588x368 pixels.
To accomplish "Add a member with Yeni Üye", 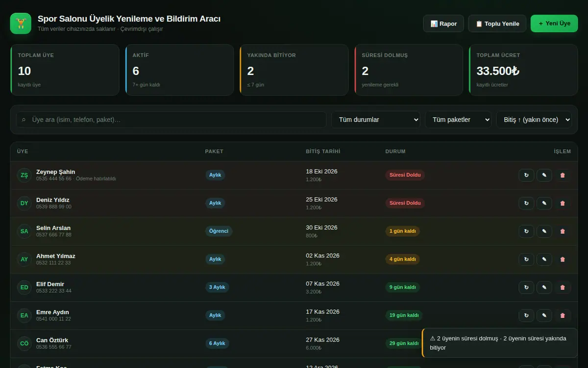I will pos(554,24).
